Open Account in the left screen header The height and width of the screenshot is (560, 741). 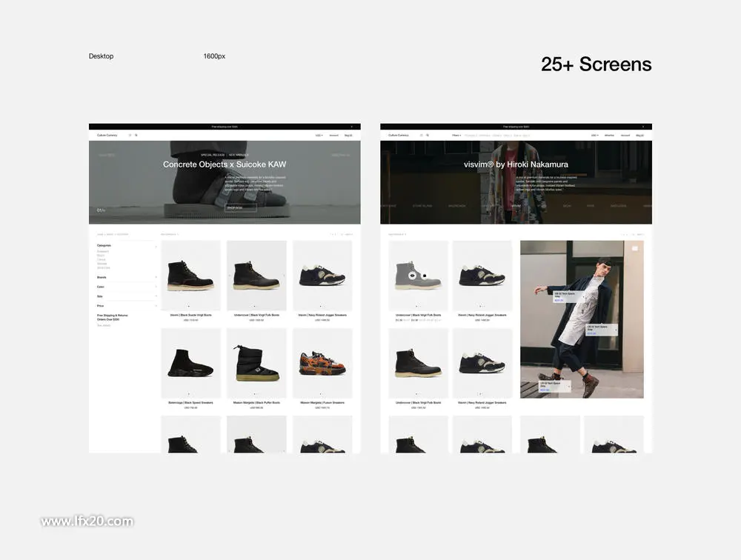[333, 135]
